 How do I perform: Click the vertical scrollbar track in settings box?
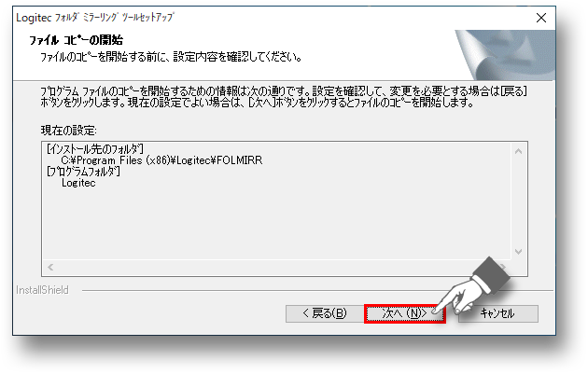click(518, 201)
